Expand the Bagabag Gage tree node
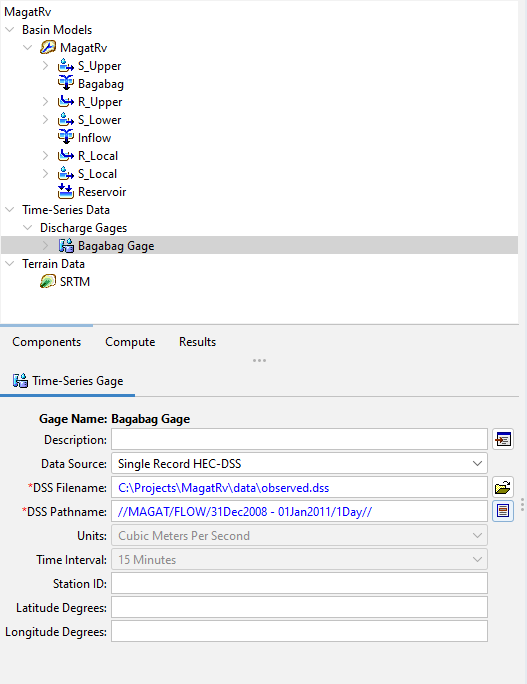This screenshot has height=684, width=527. click(45, 246)
